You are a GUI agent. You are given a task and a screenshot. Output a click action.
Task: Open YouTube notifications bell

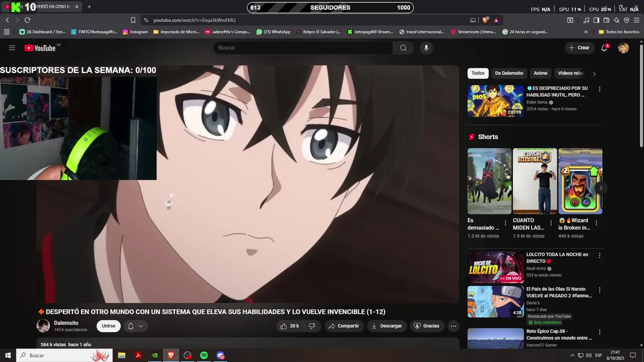pos(604,48)
